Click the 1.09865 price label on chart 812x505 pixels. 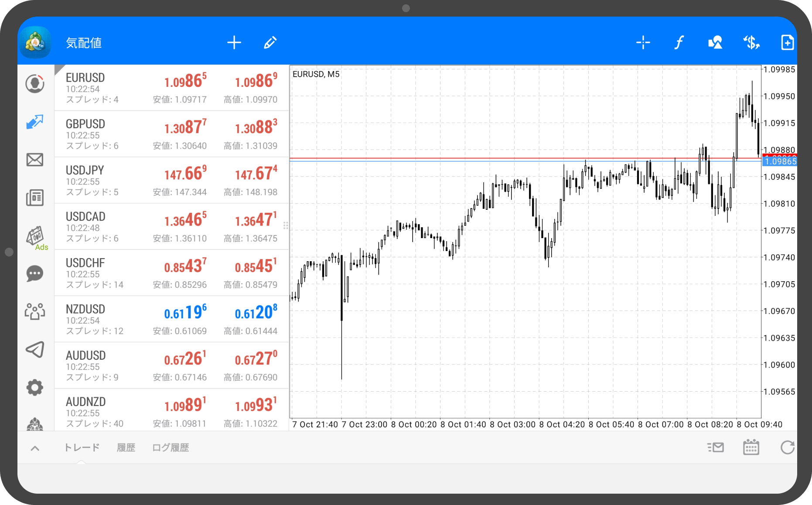point(780,162)
